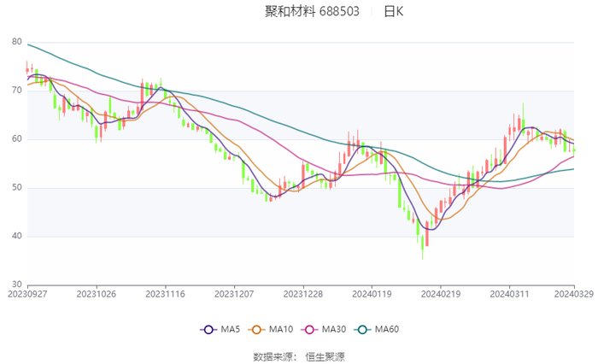
Task: Click the 20240329 date on the x-axis
Action: [x=573, y=294]
